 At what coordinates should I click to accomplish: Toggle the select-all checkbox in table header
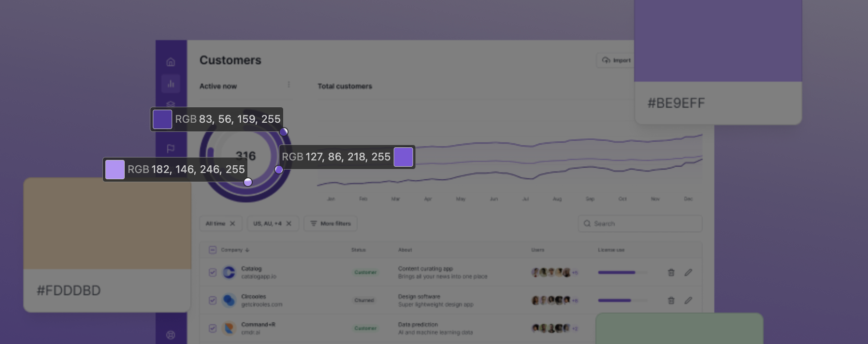click(212, 250)
